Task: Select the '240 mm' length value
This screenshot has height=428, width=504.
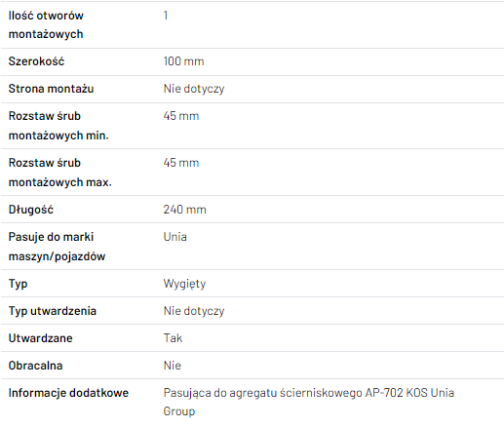Action: point(184,210)
